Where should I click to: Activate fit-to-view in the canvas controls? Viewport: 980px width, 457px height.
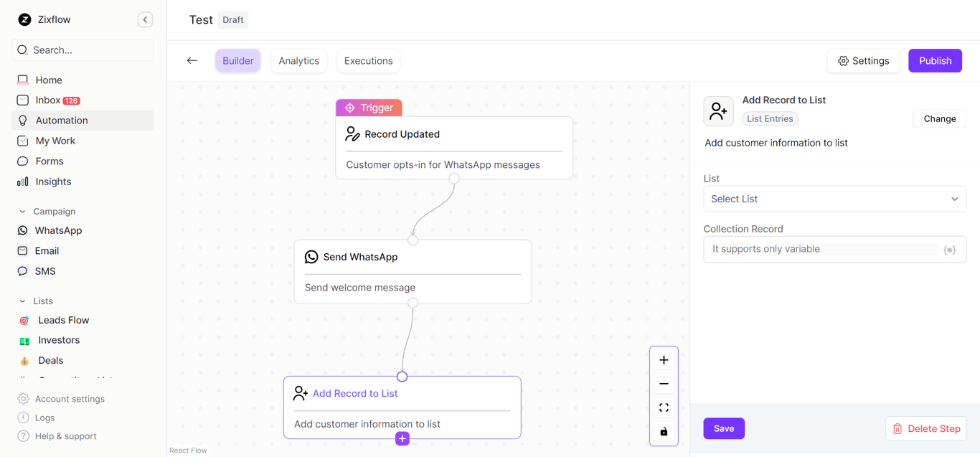[x=664, y=407]
